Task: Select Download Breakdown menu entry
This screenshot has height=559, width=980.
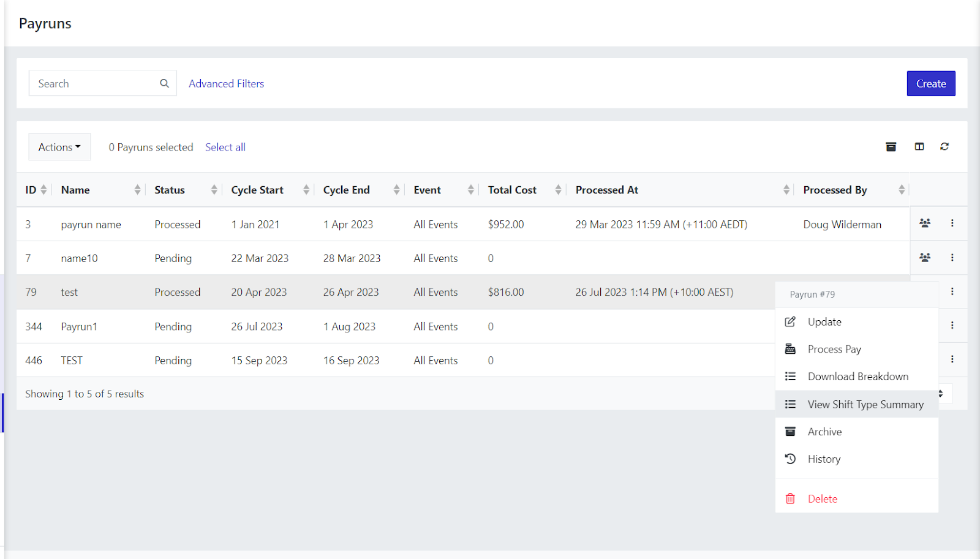Action: point(858,377)
